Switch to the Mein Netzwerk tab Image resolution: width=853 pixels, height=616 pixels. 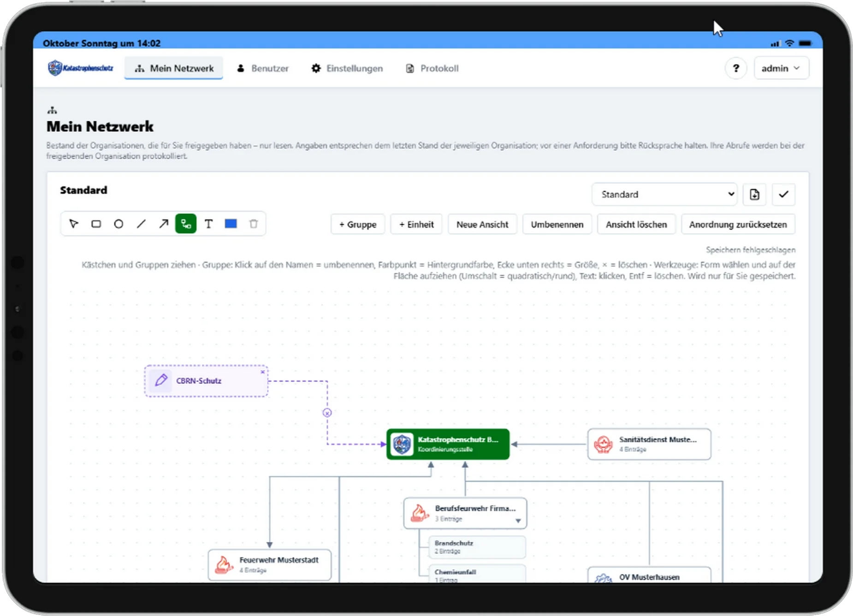coord(174,68)
